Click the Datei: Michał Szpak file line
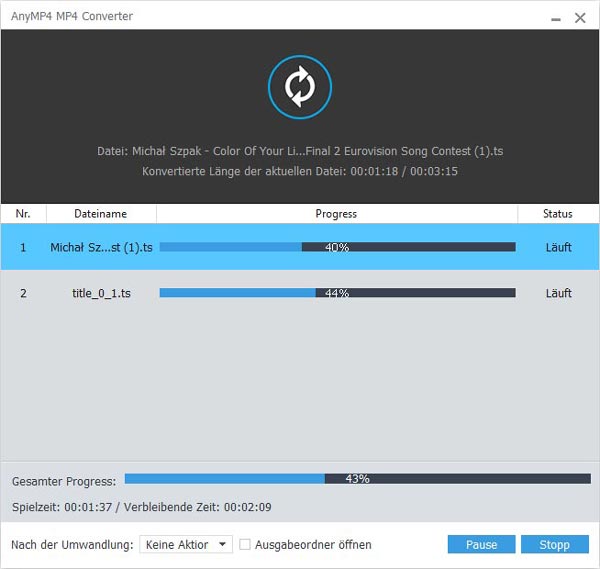The width and height of the screenshot is (600, 569). (300, 151)
